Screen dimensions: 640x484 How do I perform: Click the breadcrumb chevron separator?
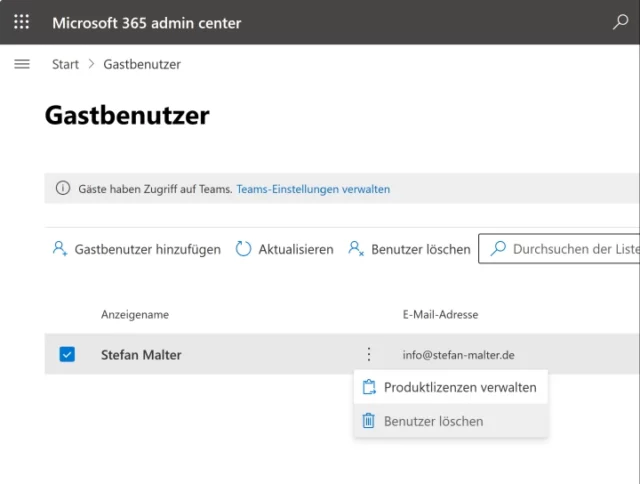pyautogui.click(x=91, y=64)
